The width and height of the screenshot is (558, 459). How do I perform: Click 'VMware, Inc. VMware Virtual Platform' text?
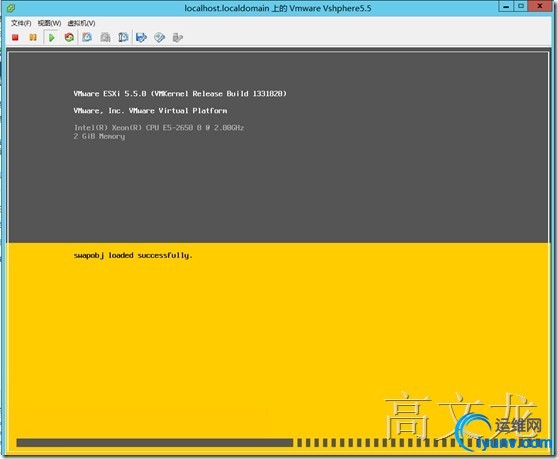click(x=150, y=111)
